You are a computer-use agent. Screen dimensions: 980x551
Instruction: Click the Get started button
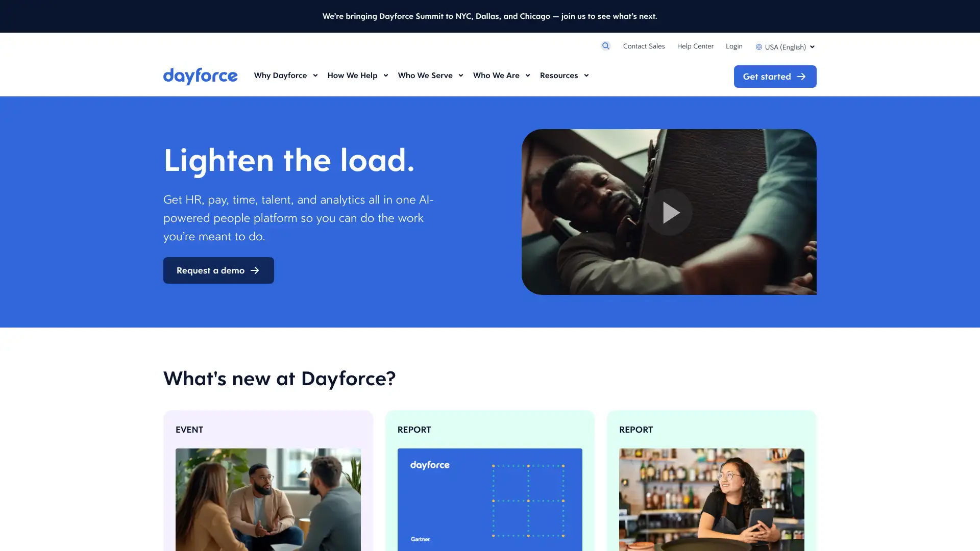[x=775, y=77]
